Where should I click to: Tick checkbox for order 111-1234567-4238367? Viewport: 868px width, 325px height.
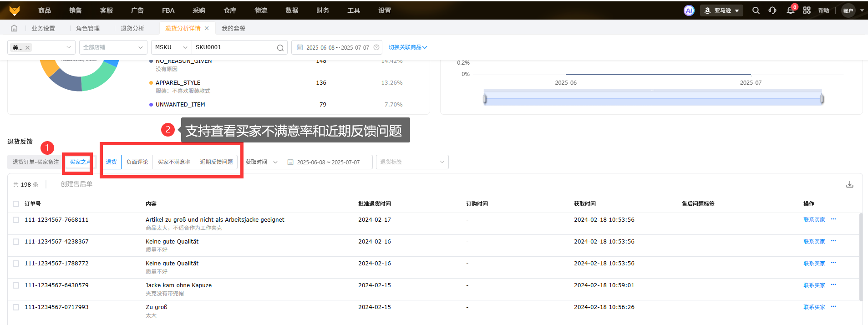coord(16,242)
